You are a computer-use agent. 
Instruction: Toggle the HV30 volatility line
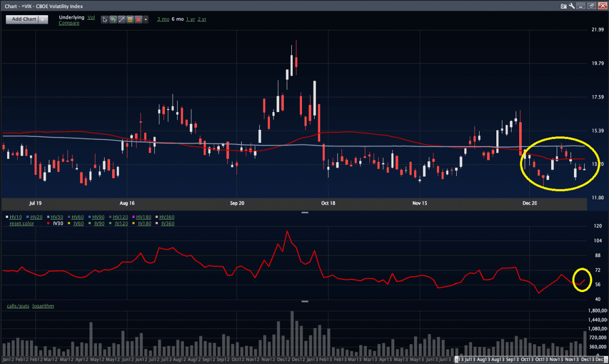pyautogui.click(x=57, y=217)
